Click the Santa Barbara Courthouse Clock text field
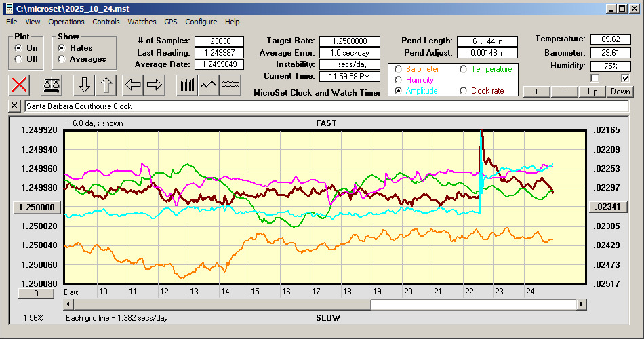This screenshot has height=339, width=644. (x=325, y=106)
